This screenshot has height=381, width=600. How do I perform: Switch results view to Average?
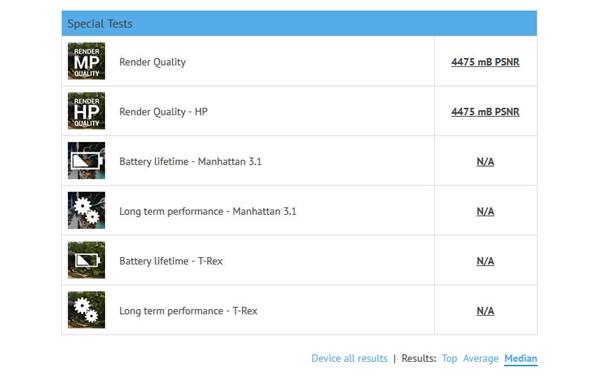point(481,358)
